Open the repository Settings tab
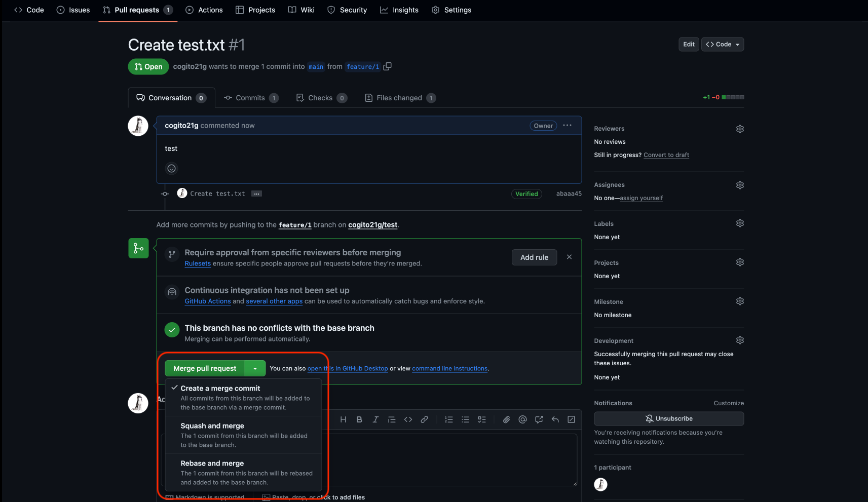868x502 pixels. pos(451,10)
